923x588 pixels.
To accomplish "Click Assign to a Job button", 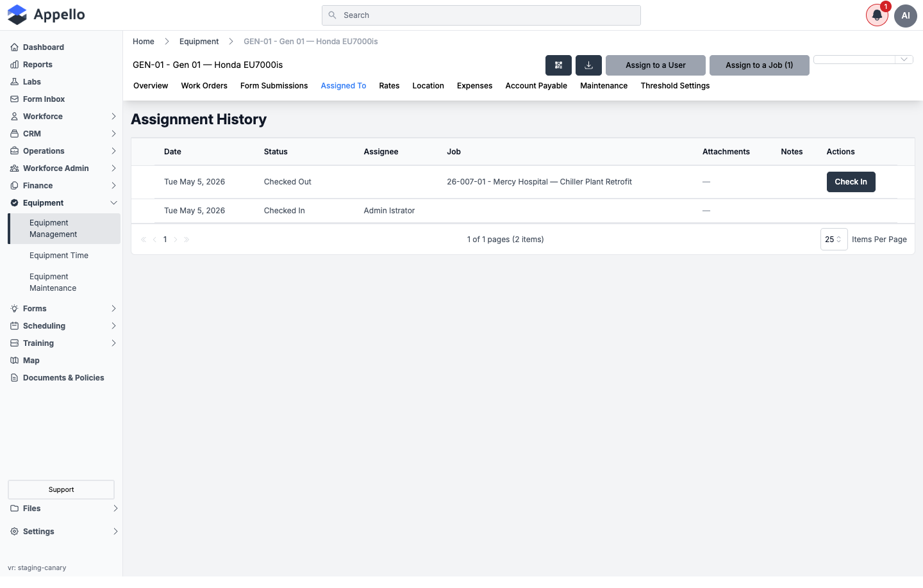I will tap(760, 65).
